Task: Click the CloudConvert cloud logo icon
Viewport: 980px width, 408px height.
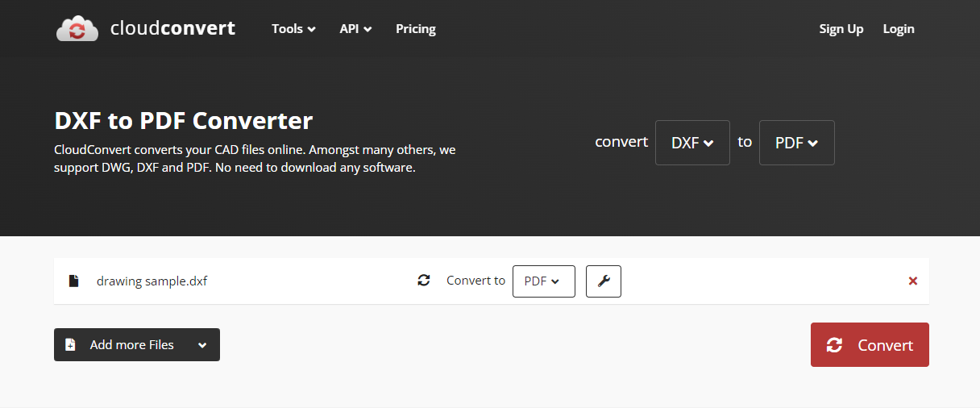Action: (77, 29)
